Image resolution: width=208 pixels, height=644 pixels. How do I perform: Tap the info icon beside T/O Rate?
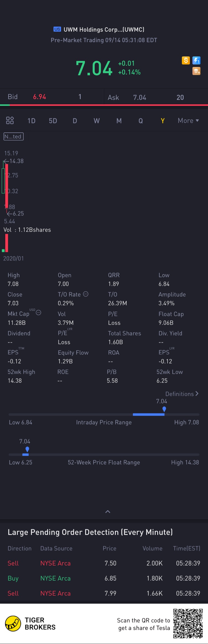[x=86, y=294]
